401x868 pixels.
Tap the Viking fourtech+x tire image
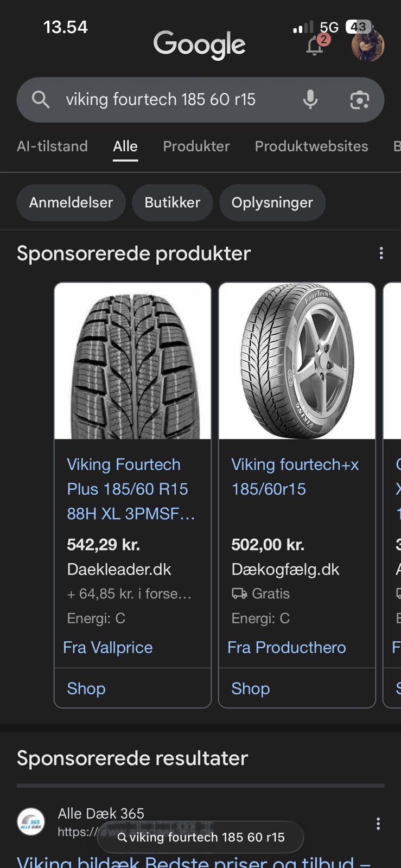(x=297, y=361)
